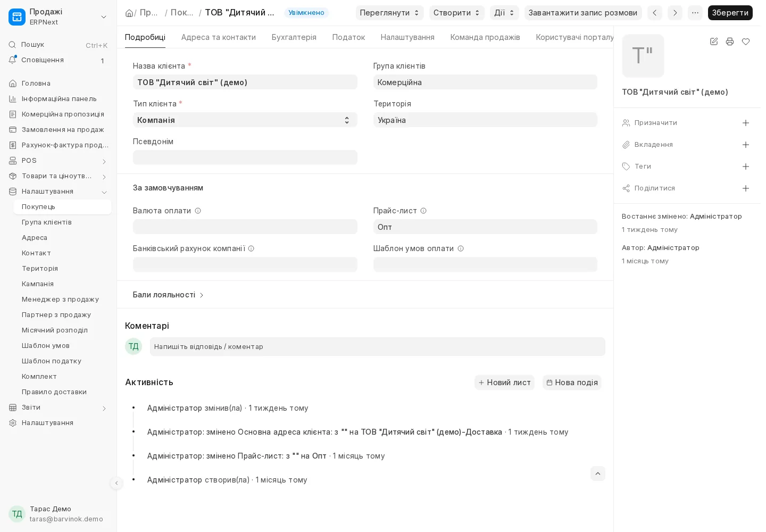This screenshot has width=766, height=532.
Task: Click the edit pencil icon beside avatar
Action: tap(714, 41)
